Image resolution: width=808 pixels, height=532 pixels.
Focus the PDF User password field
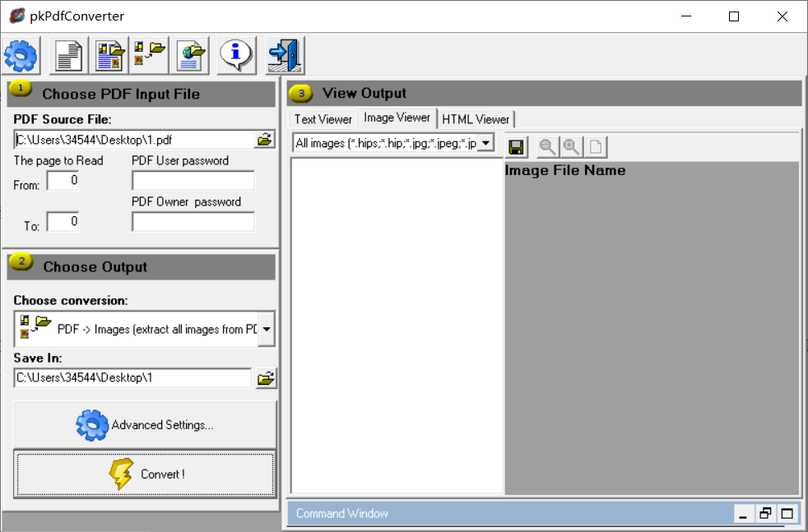tap(193, 180)
